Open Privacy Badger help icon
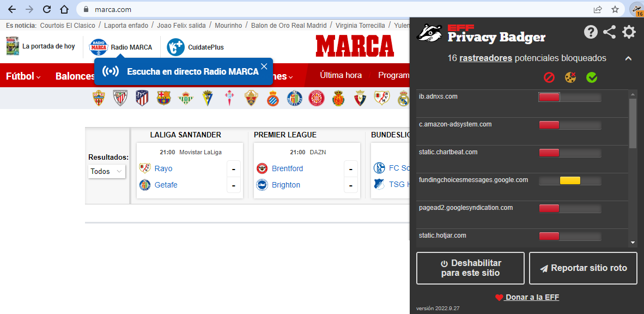The width and height of the screenshot is (644, 314). click(x=591, y=32)
